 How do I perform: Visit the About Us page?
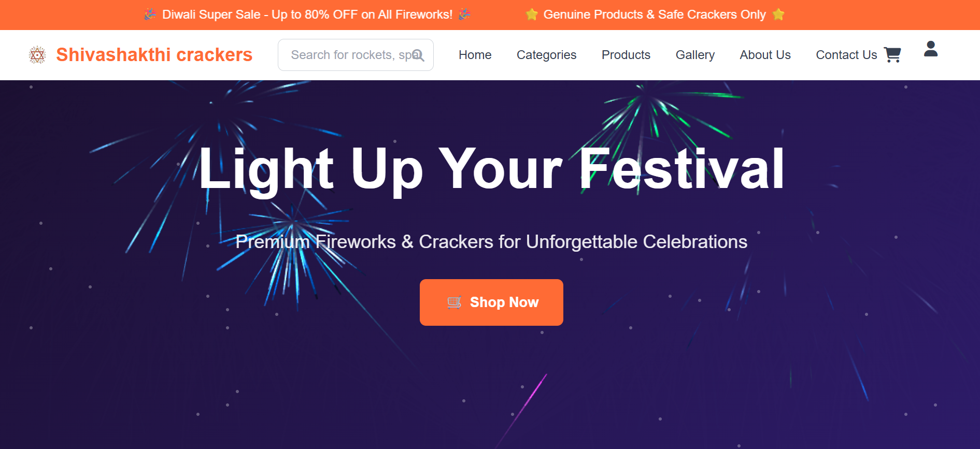pos(765,55)
